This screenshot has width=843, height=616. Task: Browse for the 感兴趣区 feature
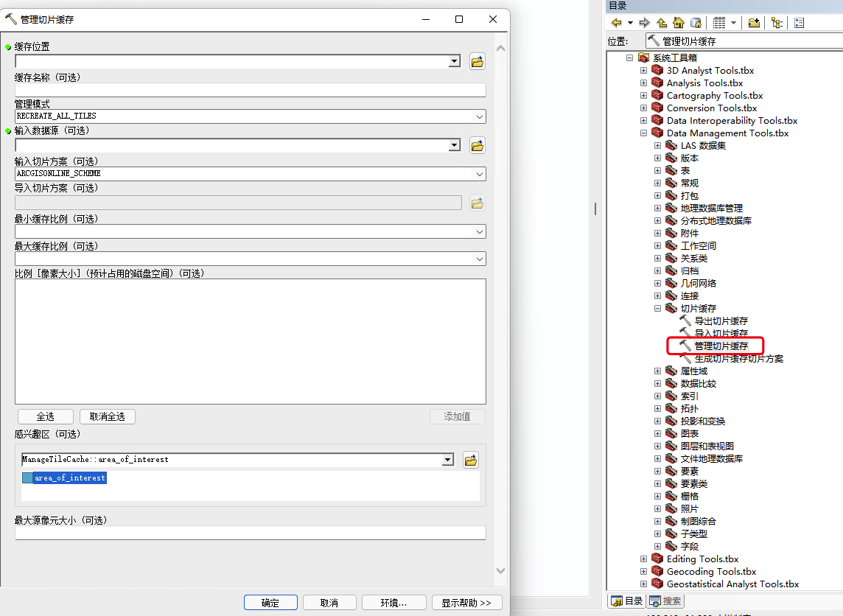pos(471,460)
